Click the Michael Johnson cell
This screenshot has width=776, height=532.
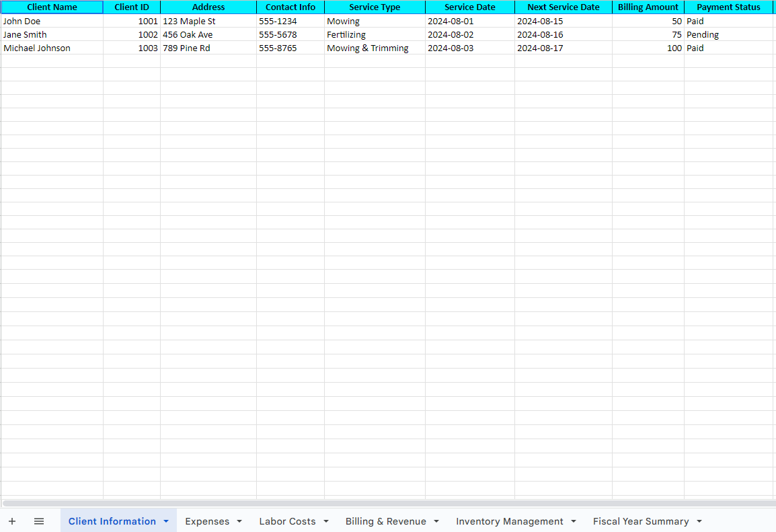[x=52, y=48]
